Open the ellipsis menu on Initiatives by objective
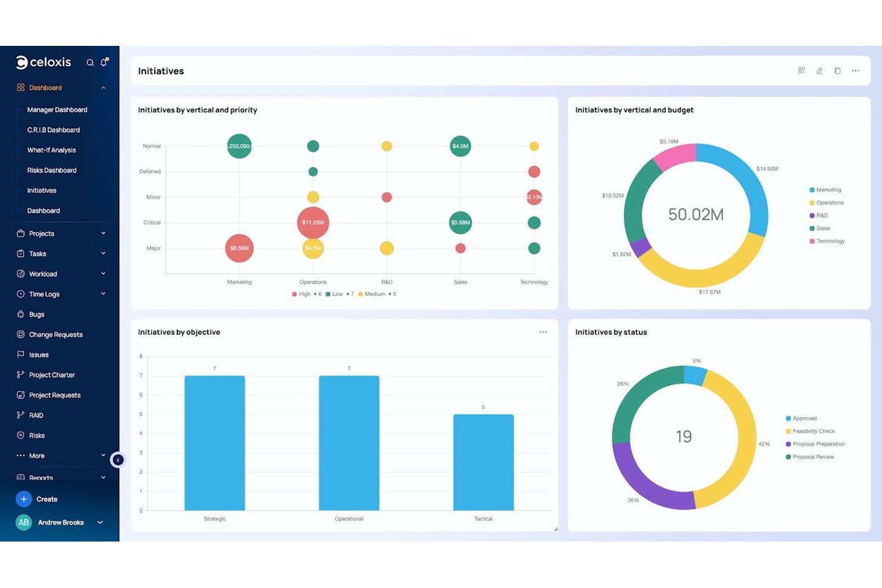The image size is (882, 588). 543,332
